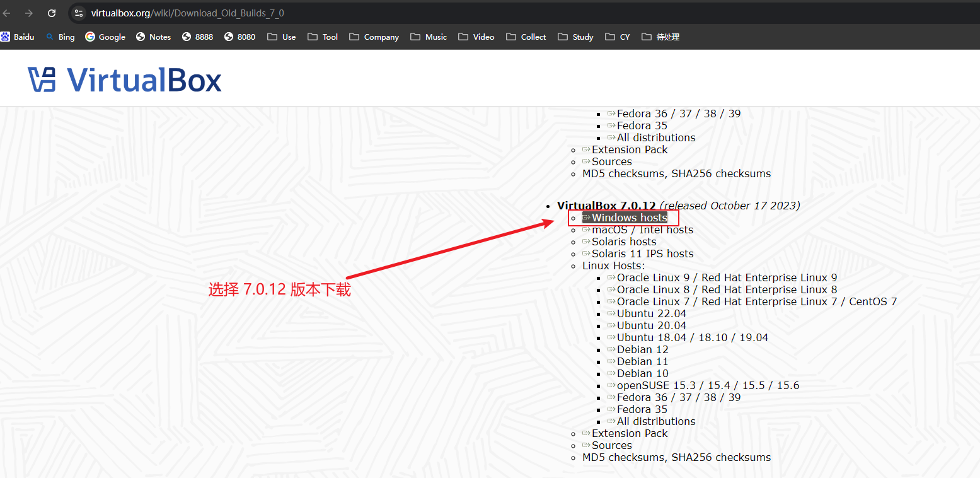Open the top SHA256 checksums link
Screen dimensions: 980x478
point(721,173)
